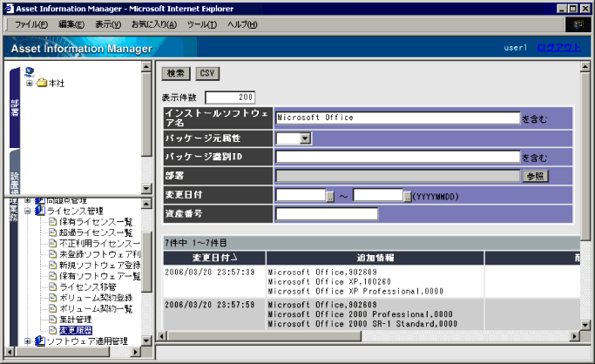Open 保有ソフトウェア一覧 in the tree
595x364 pixels.
pyautogui.click(x=100, y=276)
